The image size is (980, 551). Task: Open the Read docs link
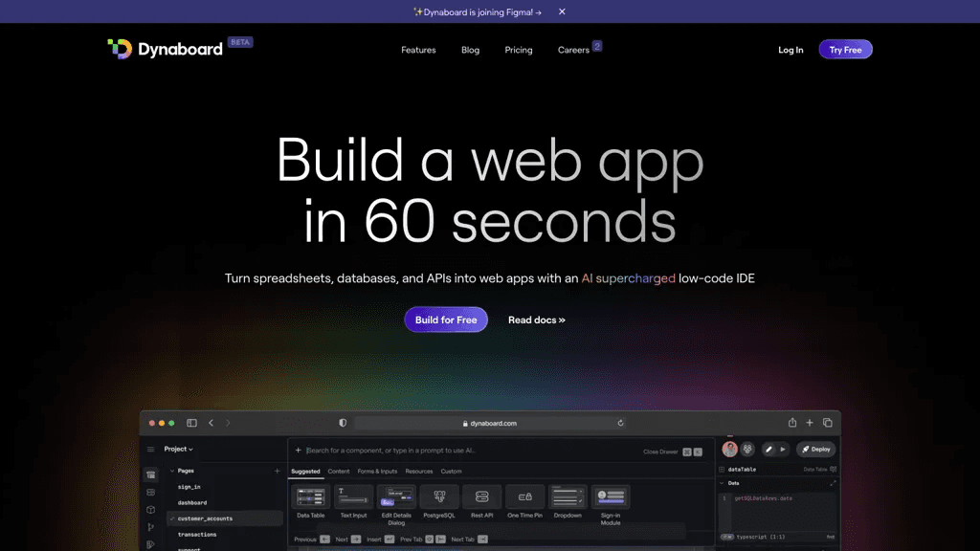click(x=536, y=320)
